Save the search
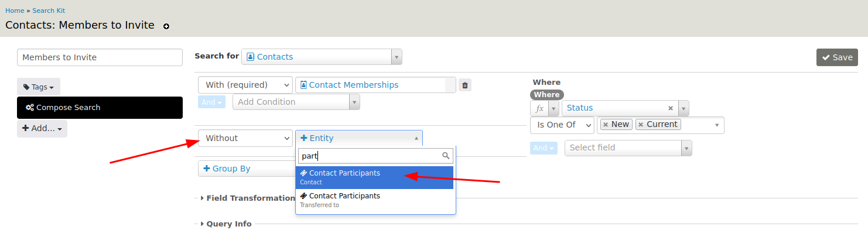868x230 pixels. pos(837,57)
